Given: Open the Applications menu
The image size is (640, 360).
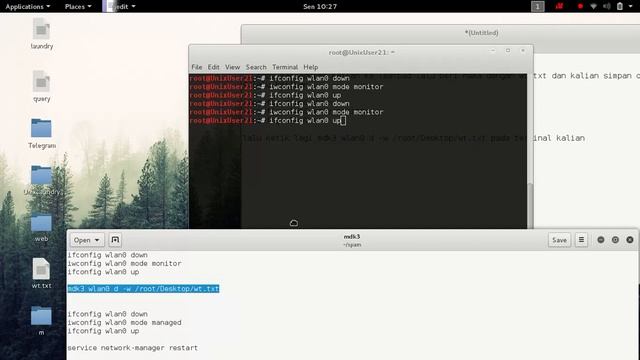Looking at the screenshot, I should click(x=27, y=7).
